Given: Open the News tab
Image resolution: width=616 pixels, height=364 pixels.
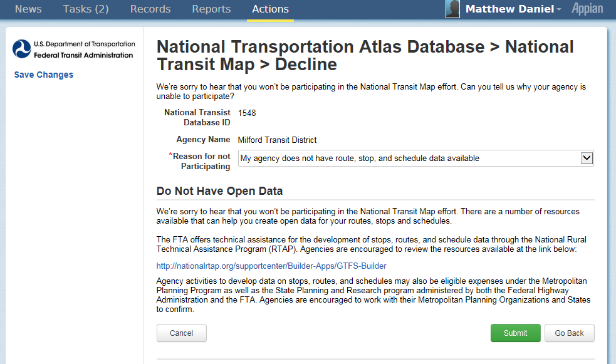Looking at the screenshot, I should [28, 9].
